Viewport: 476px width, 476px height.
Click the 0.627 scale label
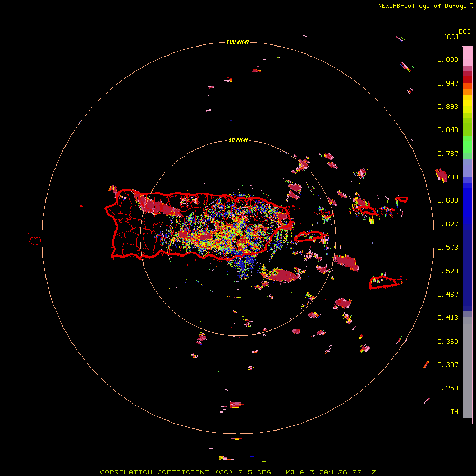coord(448,224)
